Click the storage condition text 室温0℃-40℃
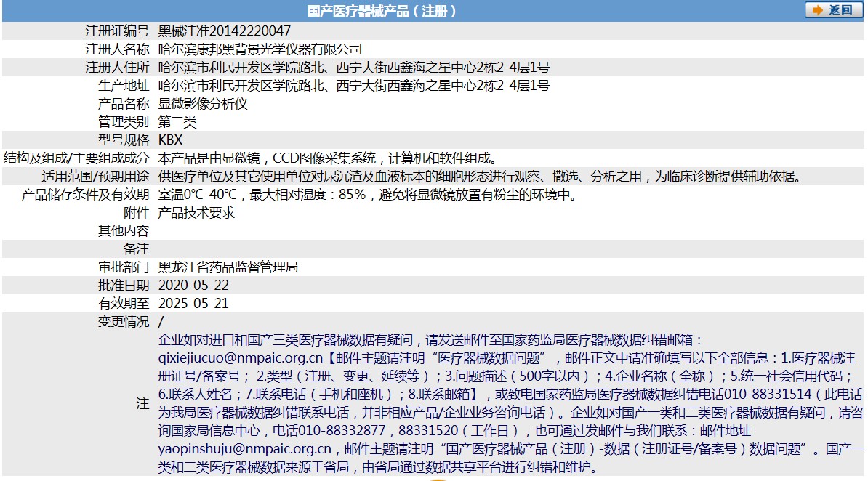 pos(198,195)
